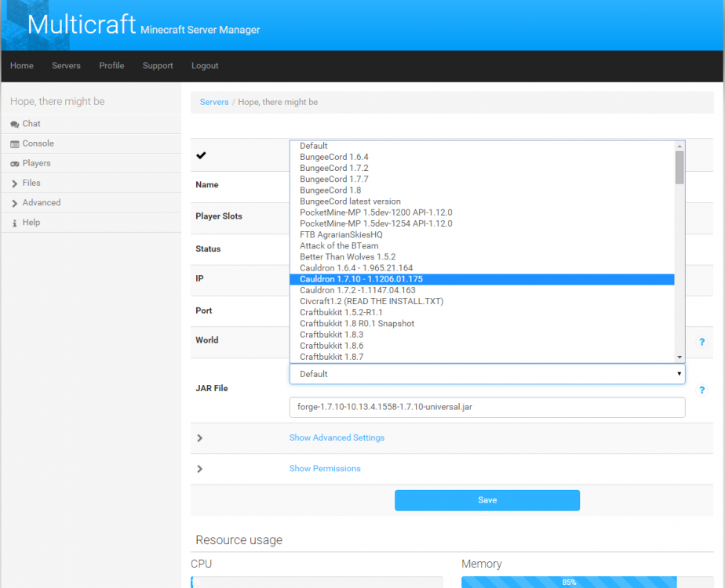725x588 pixels.
Task: Select BungeeCord 1.6.4 option
Action: coord(482,157)
